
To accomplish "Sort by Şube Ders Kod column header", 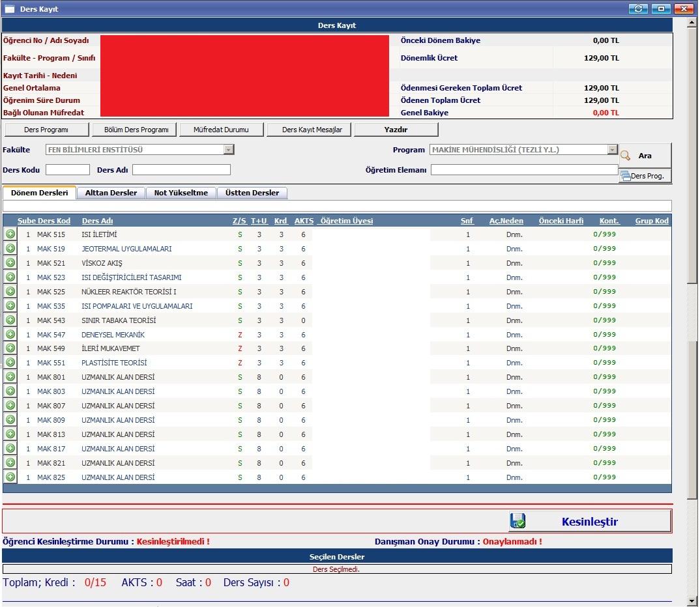I will point(44,221).
